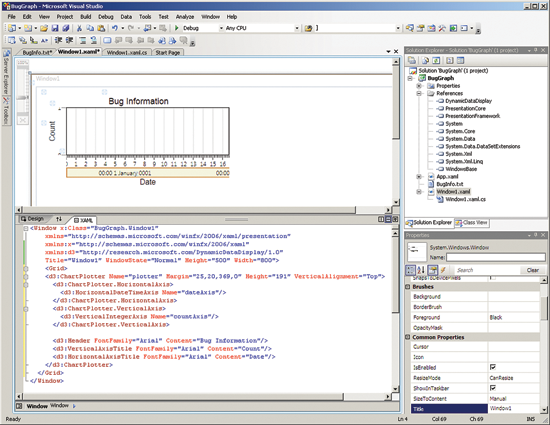Increase indent icon in text editor toolbar

tap(69, 40)
